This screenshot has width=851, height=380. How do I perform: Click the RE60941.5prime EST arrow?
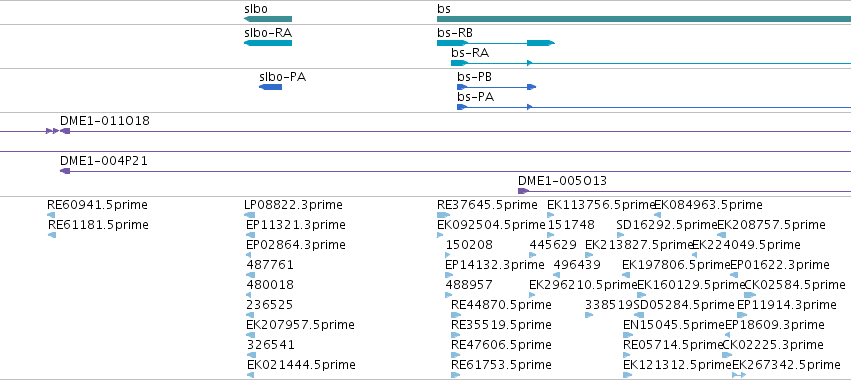click(x=51, y=215)
